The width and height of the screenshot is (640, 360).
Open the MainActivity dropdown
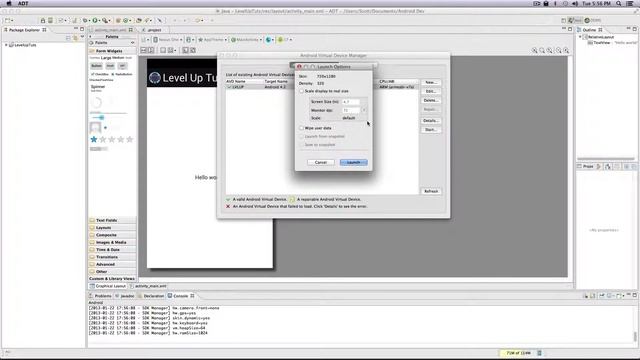tap(246, 40)
